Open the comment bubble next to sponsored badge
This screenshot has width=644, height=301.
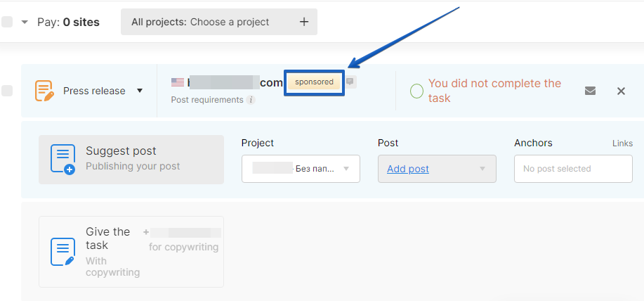[x=350, y=82]
